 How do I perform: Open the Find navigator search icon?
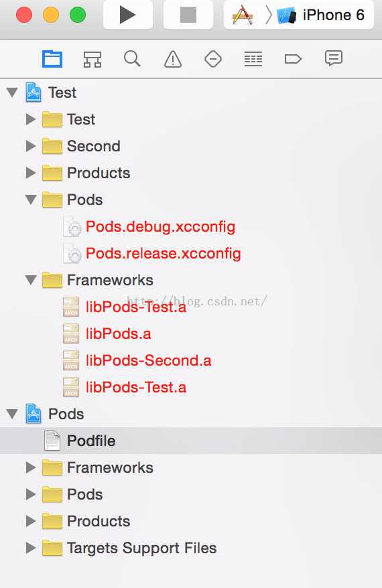click(x=132, y=59)
